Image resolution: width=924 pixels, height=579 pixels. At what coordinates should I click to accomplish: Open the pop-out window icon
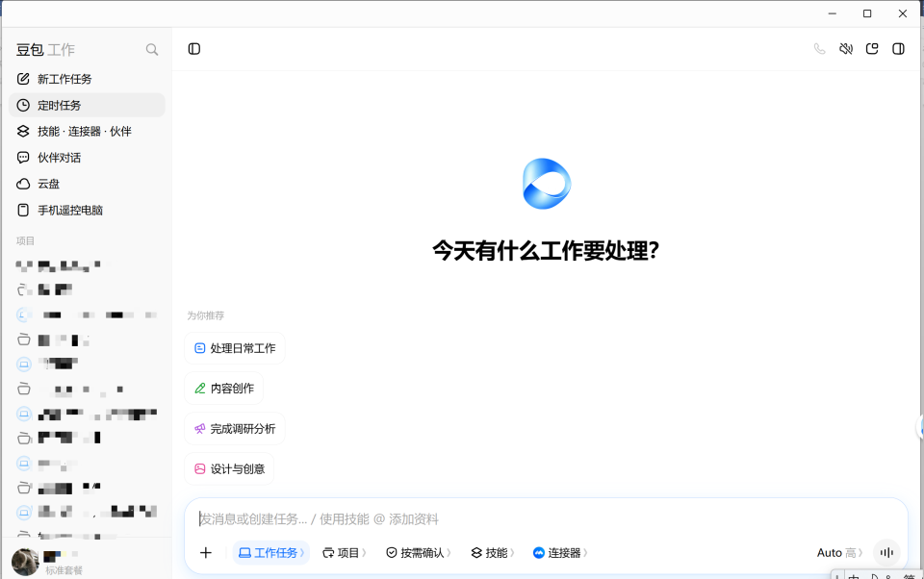point(872,49)
